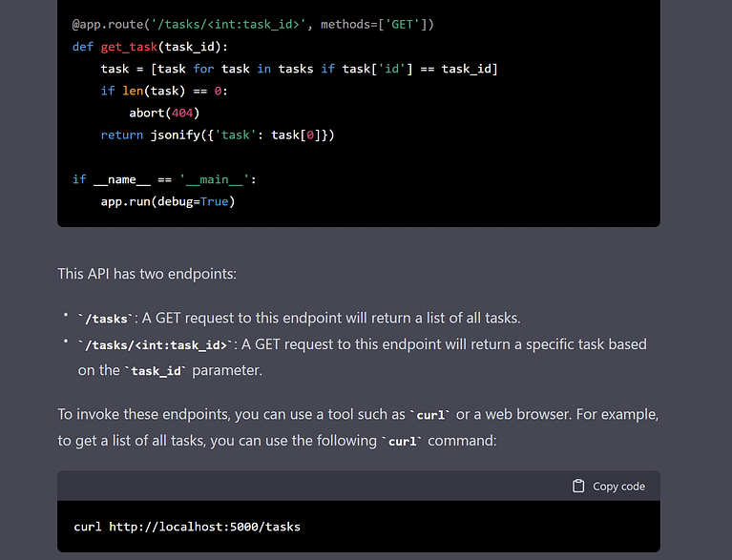Click the return jsonify code line

pyautogui.click(x=218, y=135)
